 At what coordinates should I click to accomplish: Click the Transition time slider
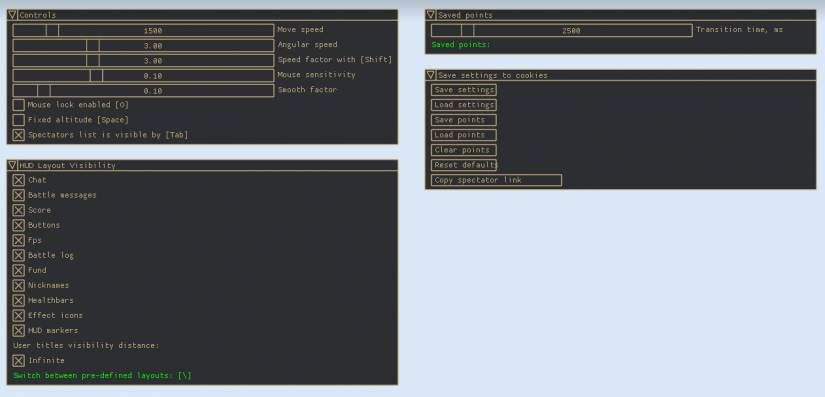561,30
